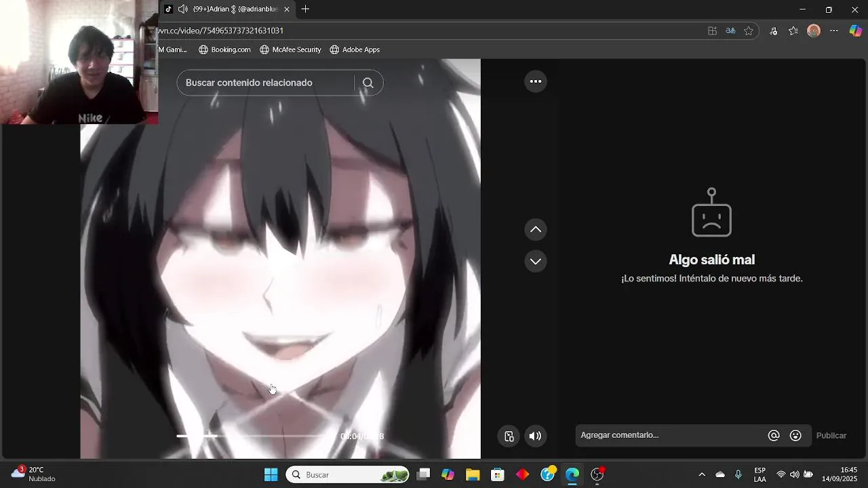The image size is (868, 488).
Task: Open the Booking.com bookmark
Action: pyautogui.click(x=224, y=49)
